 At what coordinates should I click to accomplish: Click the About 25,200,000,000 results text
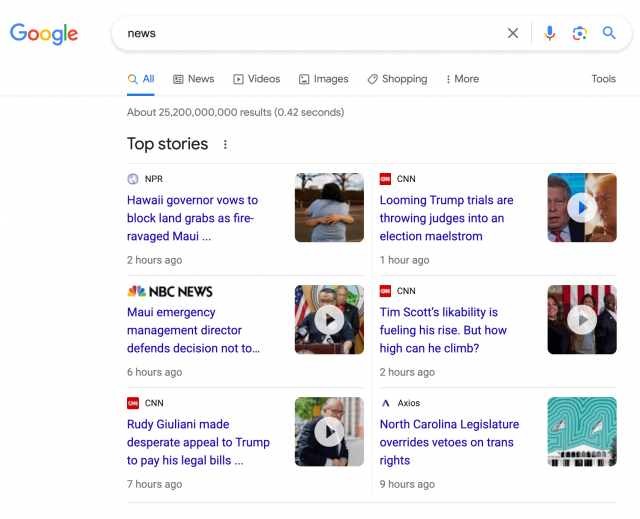coord(236,112)
